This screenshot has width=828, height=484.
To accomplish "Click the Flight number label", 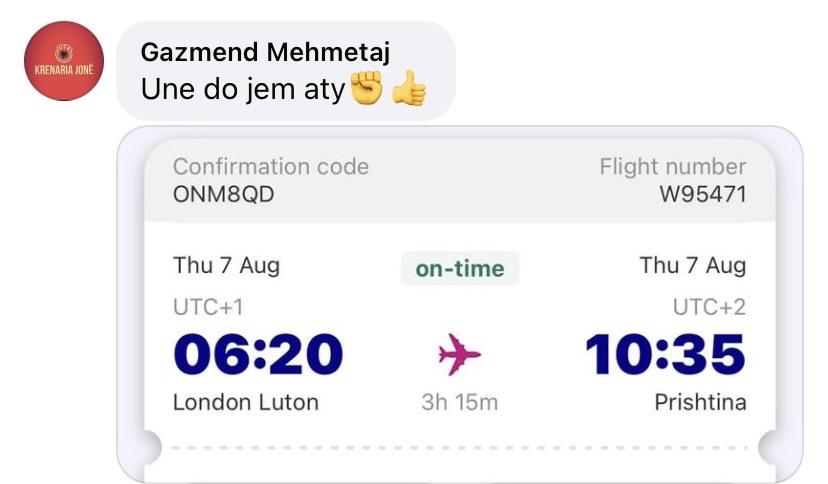I will [x=673, y=167].
